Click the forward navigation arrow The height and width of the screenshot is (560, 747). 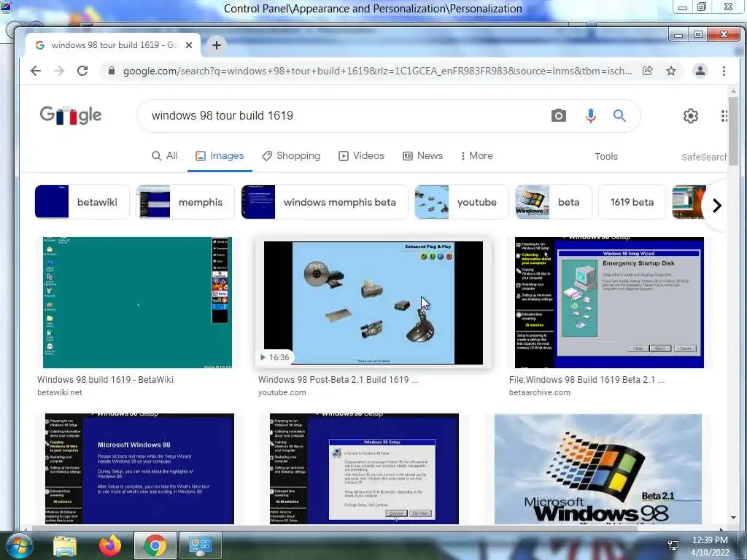(59, 71)
